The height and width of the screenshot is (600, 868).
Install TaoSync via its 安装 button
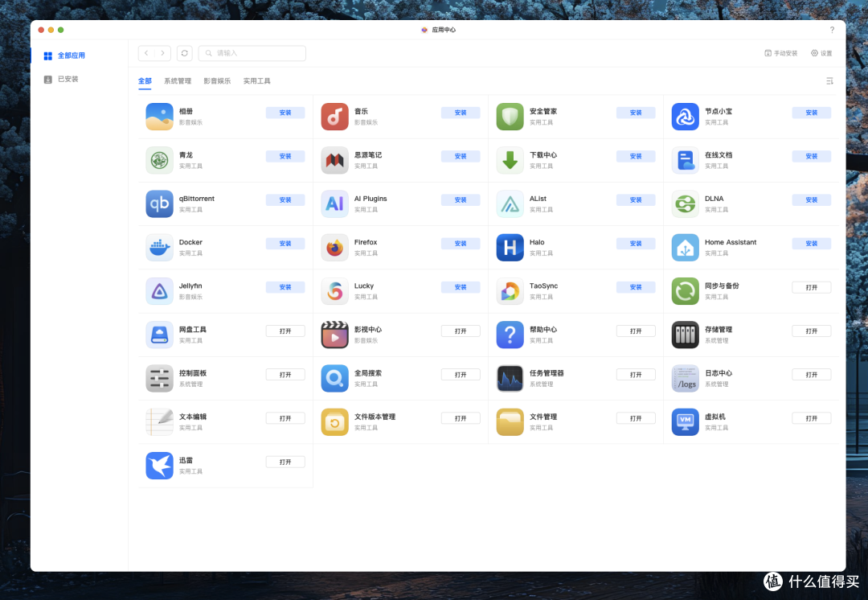(636, 287)
